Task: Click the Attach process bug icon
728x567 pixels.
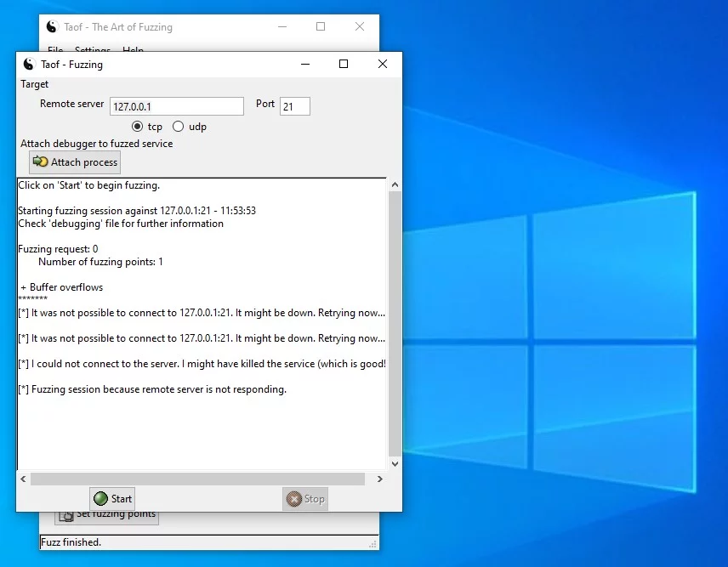Action: 40,162
